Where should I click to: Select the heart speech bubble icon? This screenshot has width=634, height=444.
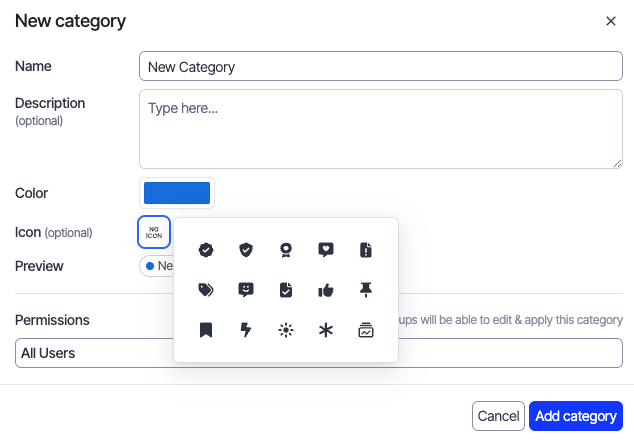(326, 250)
